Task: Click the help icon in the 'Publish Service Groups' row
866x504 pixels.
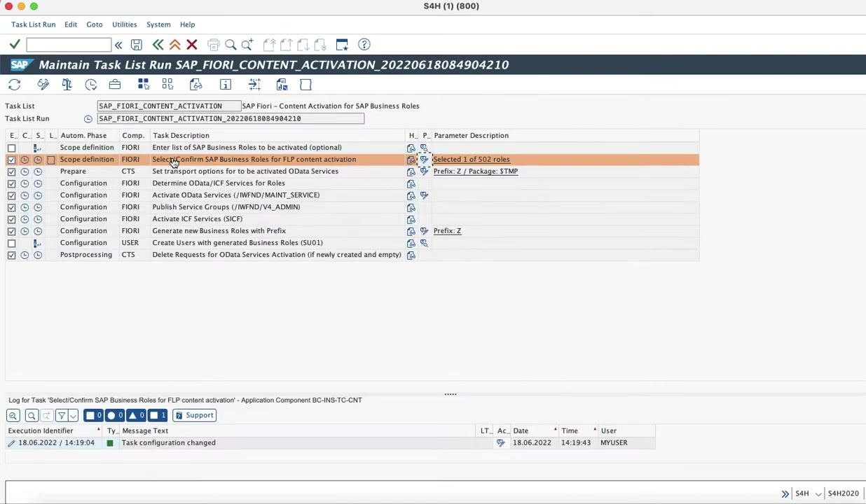Action: click(411, 207)
